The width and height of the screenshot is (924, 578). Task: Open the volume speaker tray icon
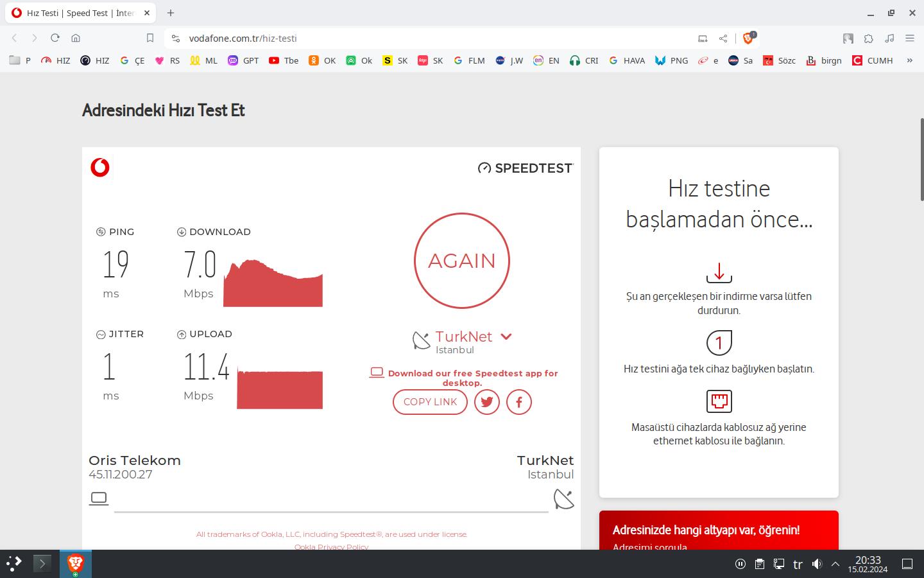pos(817,564)
